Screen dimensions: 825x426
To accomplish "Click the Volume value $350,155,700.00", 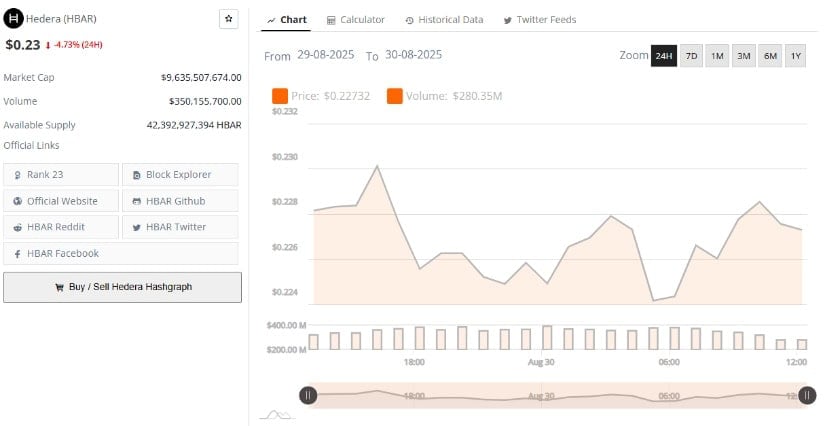I will tap(205, 102).
